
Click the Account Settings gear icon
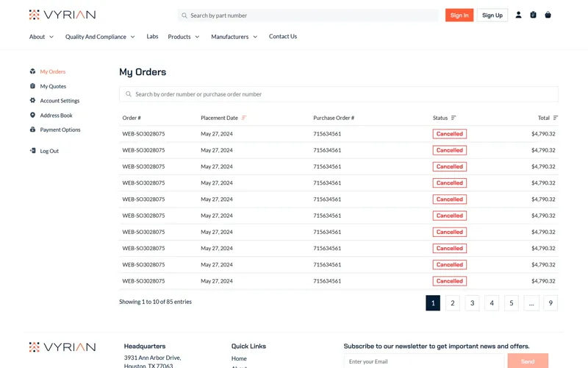click(x=32, y=100)
